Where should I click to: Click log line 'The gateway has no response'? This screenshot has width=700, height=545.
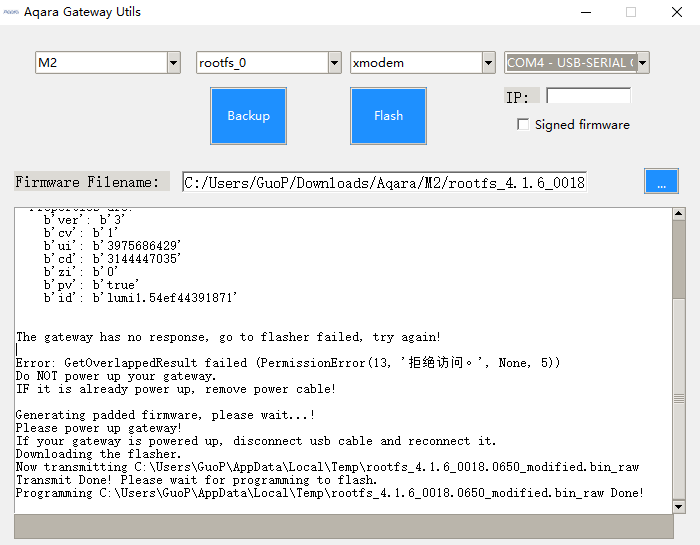pyautogui.click(x=228, y=337)
